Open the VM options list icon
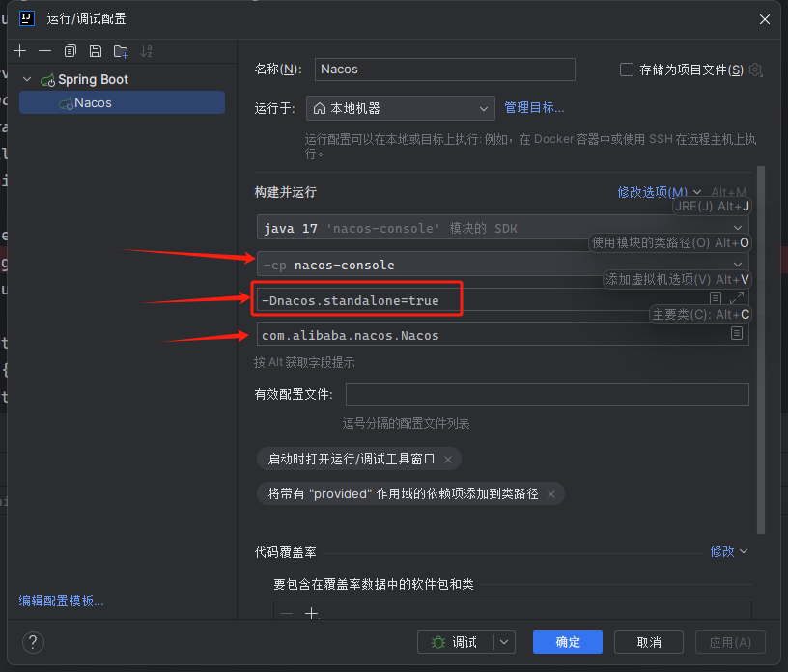This screenshot has width=788, height=672. pyautogui.click(x=716, y=298)
